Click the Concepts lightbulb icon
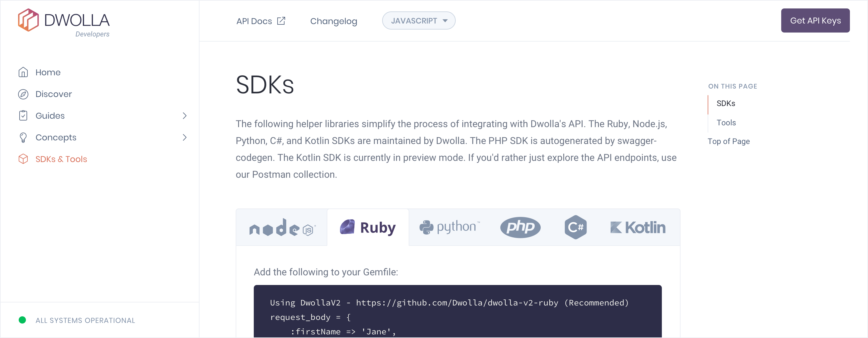 (23, 137)
